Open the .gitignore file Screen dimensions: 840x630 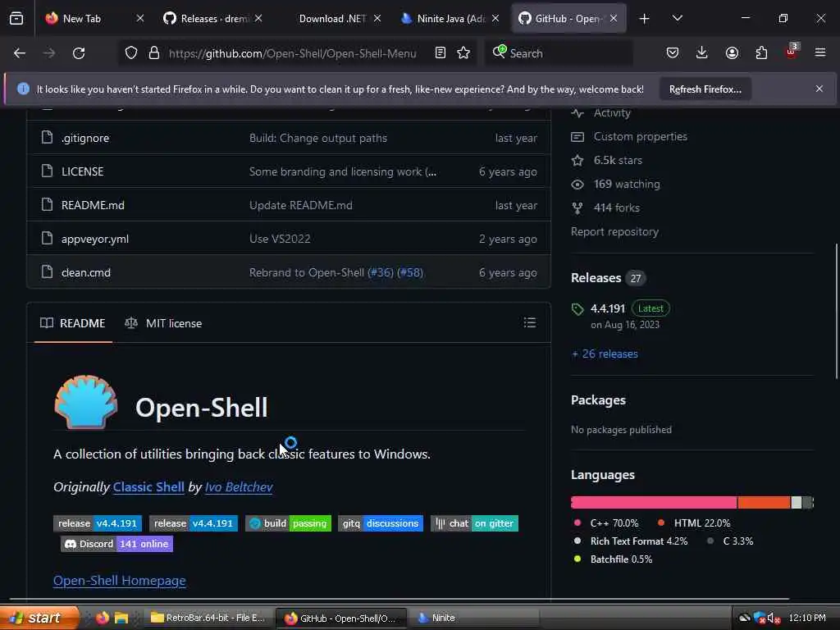(x=85, y=138)
